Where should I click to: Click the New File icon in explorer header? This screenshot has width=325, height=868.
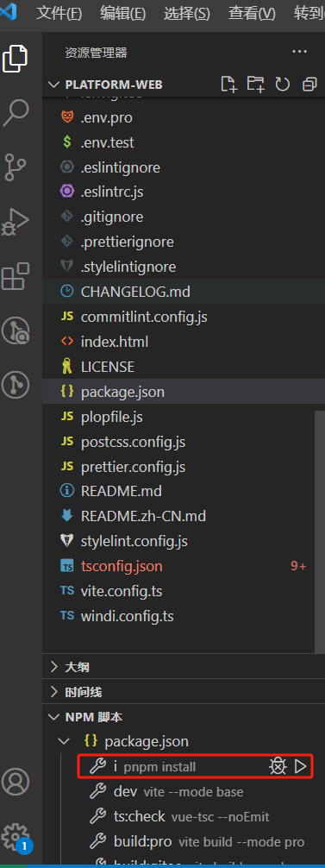pyautogui.click(x=228, y=85)
